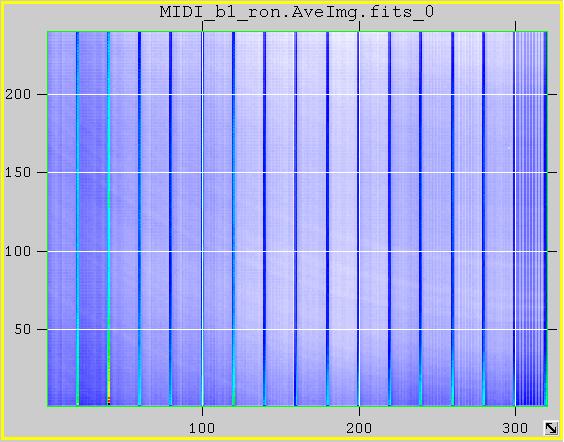Click the y-axis label 200
This screenshot has width=564, height=442.
coord(18,95)
